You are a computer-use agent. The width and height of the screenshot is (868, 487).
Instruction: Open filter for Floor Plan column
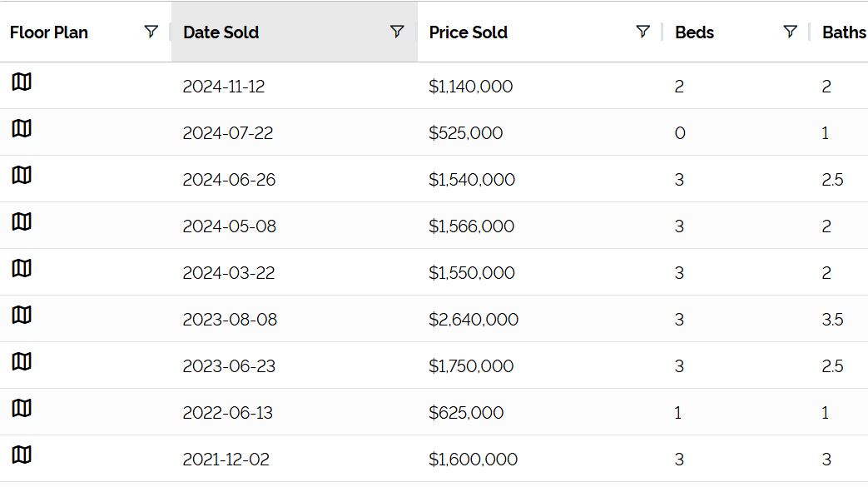point(151,32)
